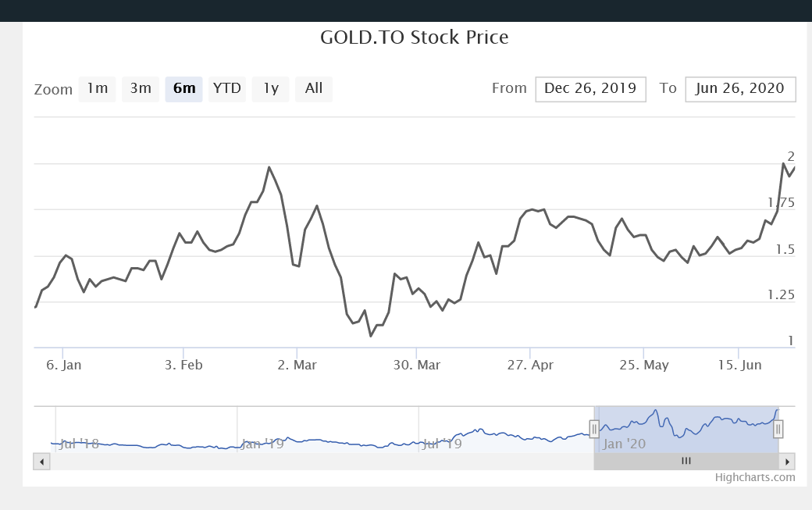This screenshot has width=812, height=510.
Task: Click the scrollbar left arrow
Action: coord(42,461)
